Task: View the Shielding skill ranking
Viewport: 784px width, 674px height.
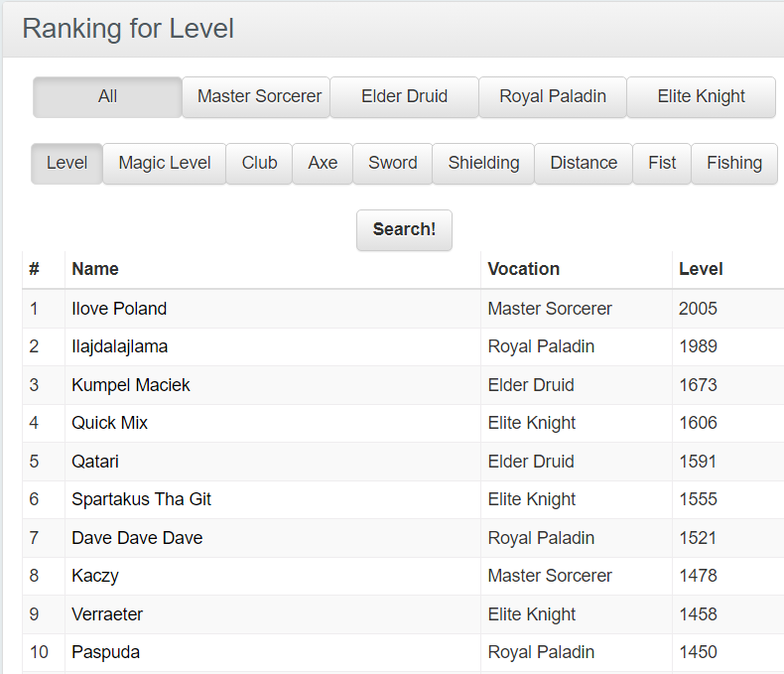Action: (x=483, y=164)
